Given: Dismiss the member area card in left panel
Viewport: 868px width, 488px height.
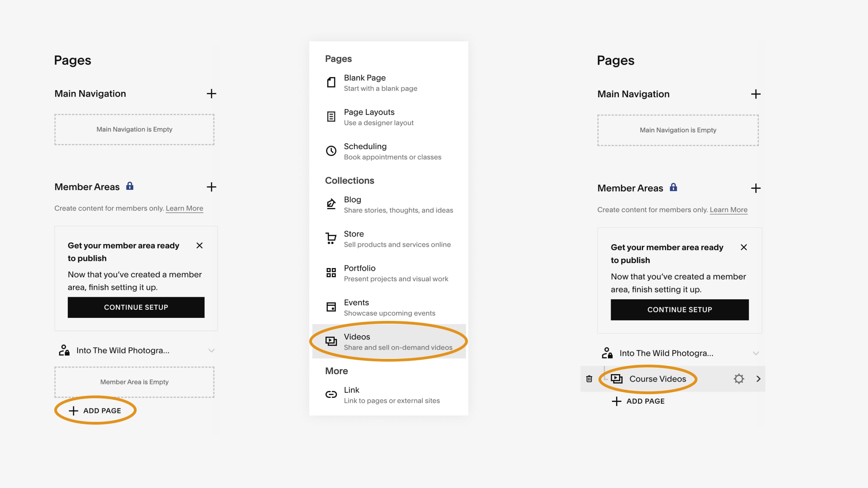Looking at the screenshot, I should pyautogui.click(x=199, y=245).
